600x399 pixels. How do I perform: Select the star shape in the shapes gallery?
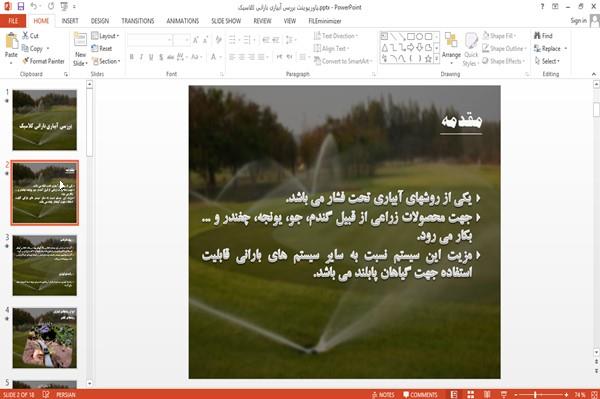point(428,59)
